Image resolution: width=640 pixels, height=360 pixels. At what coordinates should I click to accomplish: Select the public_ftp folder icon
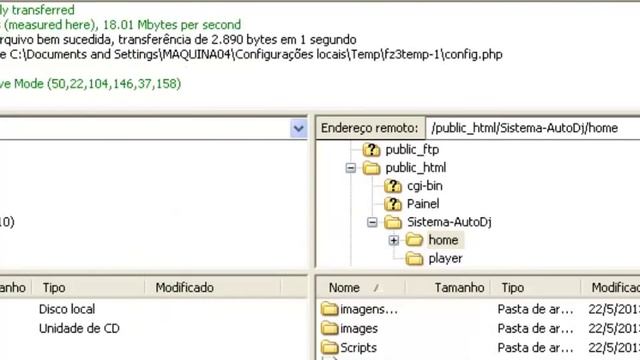[371, 150]
